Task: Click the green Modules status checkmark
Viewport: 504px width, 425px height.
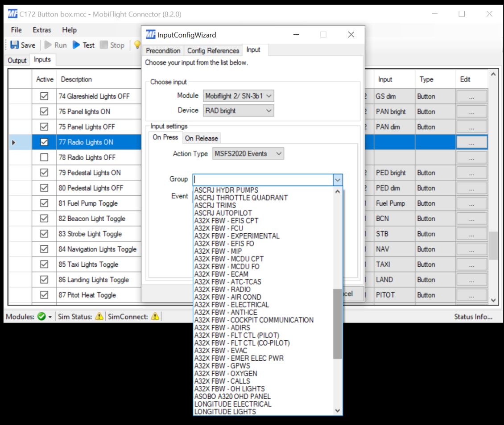Action: pyautogui.click(x=41, y=317)
